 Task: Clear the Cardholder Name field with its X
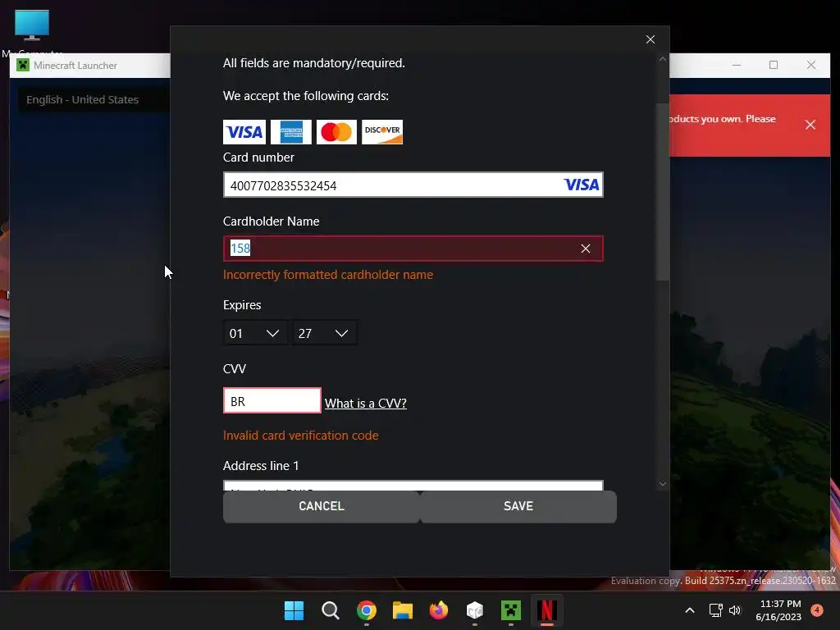tap(586, 249)
